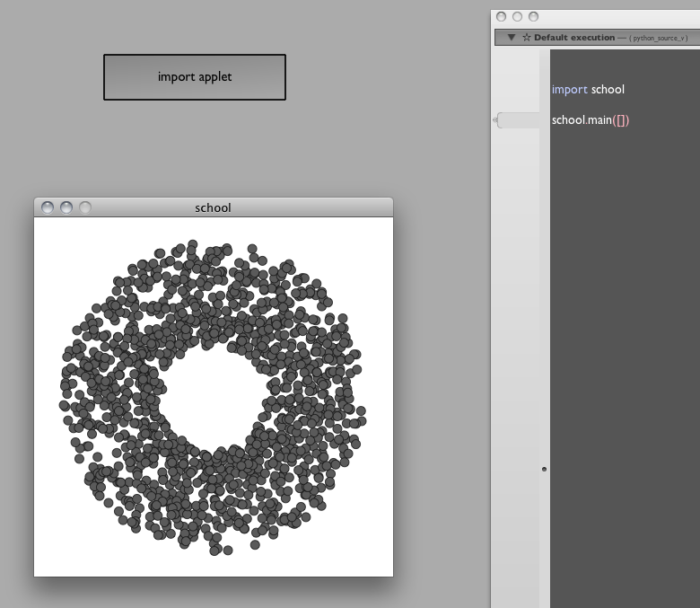Click the "import applet" button
Image resolution: width=700 pixels, height=608 pixels.
(x=195, y=77)
